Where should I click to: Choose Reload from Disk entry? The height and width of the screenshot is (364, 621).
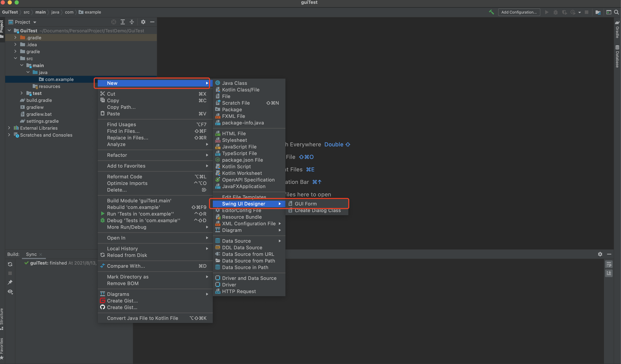pos(155,255)
